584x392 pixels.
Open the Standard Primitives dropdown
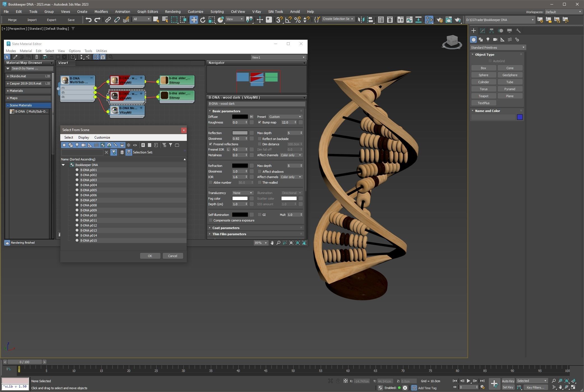click(x=498, y=48)
